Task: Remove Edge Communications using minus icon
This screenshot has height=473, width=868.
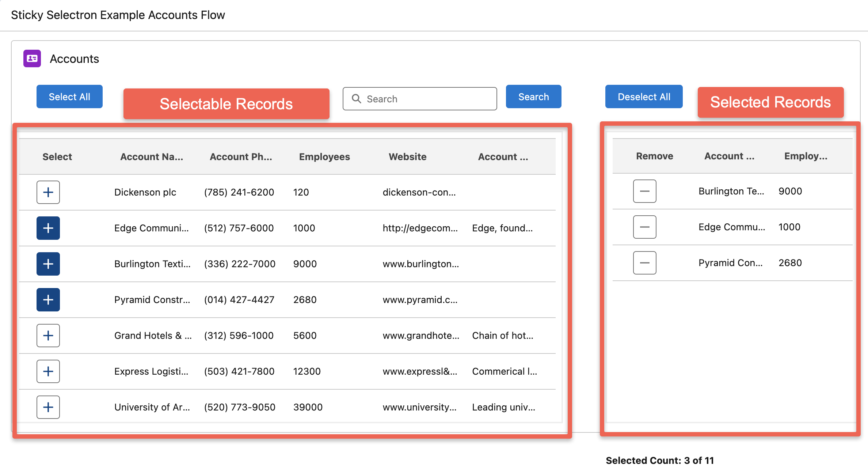Action: pos(645,227)
